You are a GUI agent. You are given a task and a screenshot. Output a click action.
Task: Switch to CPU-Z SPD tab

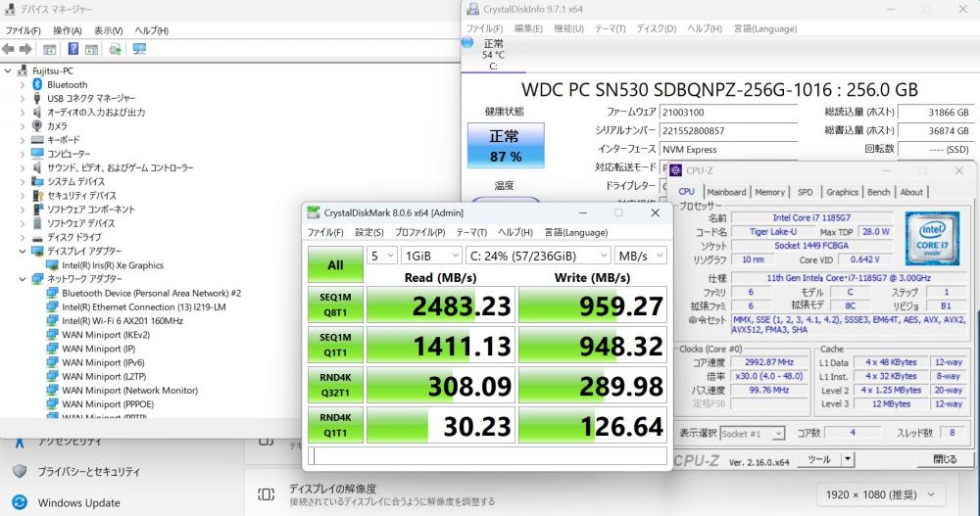click(805, 193)
